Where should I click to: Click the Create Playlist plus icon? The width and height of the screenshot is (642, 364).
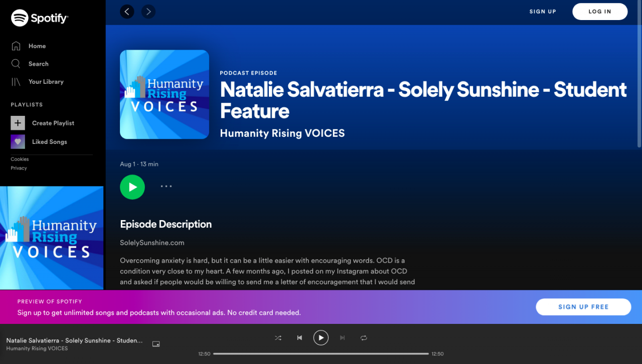coord(18,123)
